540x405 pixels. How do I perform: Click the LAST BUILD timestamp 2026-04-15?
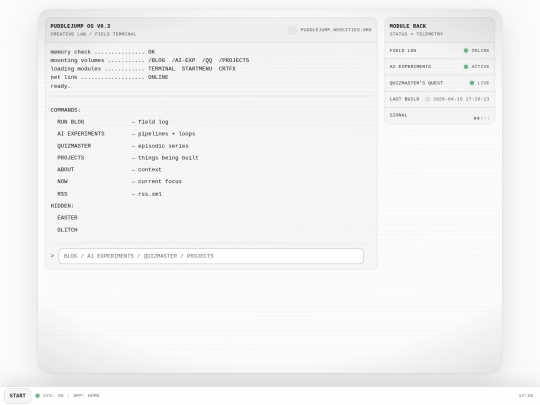click(x=461, y=99)
